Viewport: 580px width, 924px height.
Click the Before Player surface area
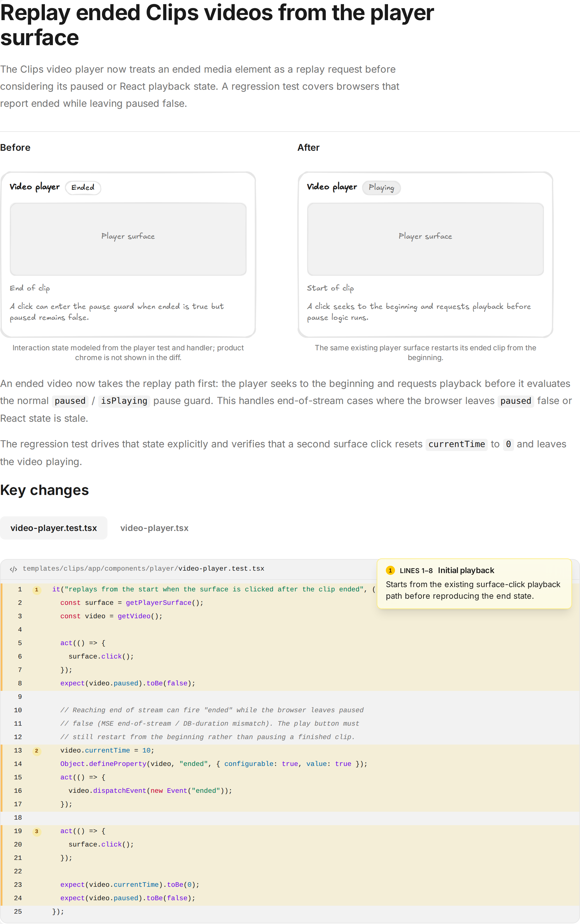[x=128, y=239]
